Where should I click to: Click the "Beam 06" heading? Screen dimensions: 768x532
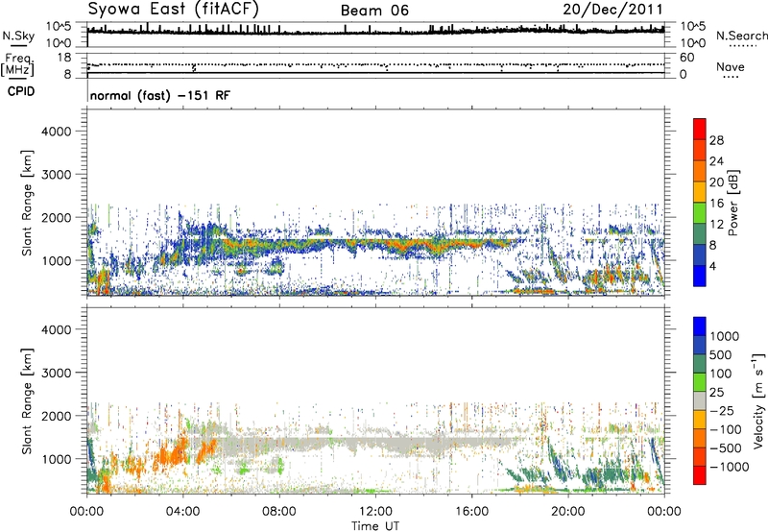(374, 11)
